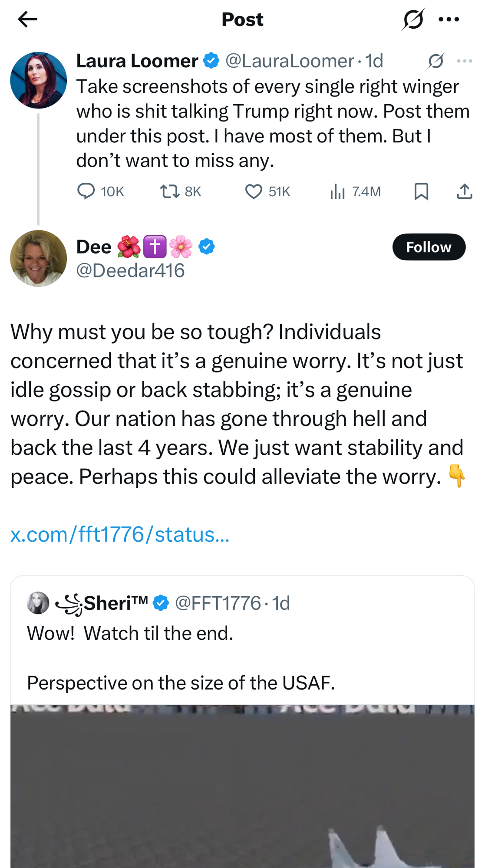Tap the Grok icon on Laura Loomer's post
The width and height of the screenshot is (485, 868).
pyautogui.click(x=436, y=61)
